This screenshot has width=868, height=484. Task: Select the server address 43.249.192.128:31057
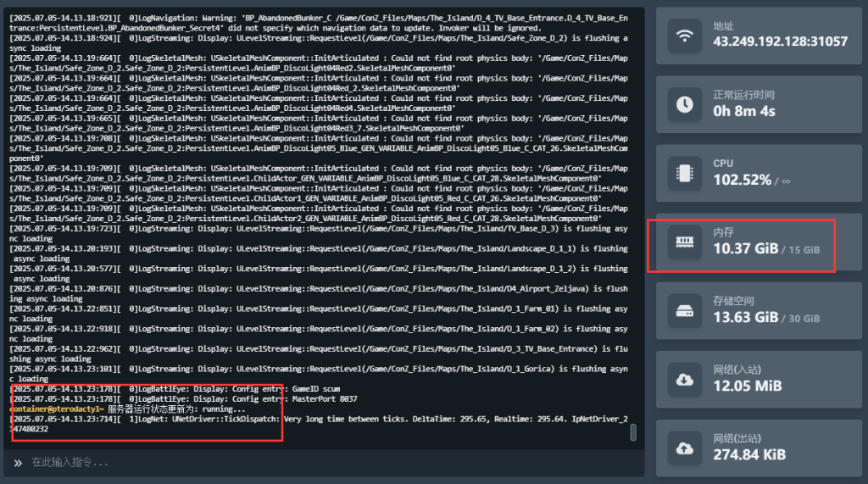[780, 42]
